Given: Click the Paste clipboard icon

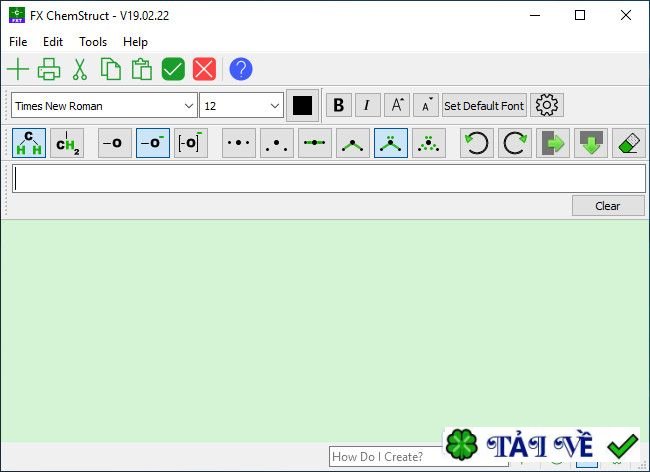Looking at the screenshot, I should (142, 69).
